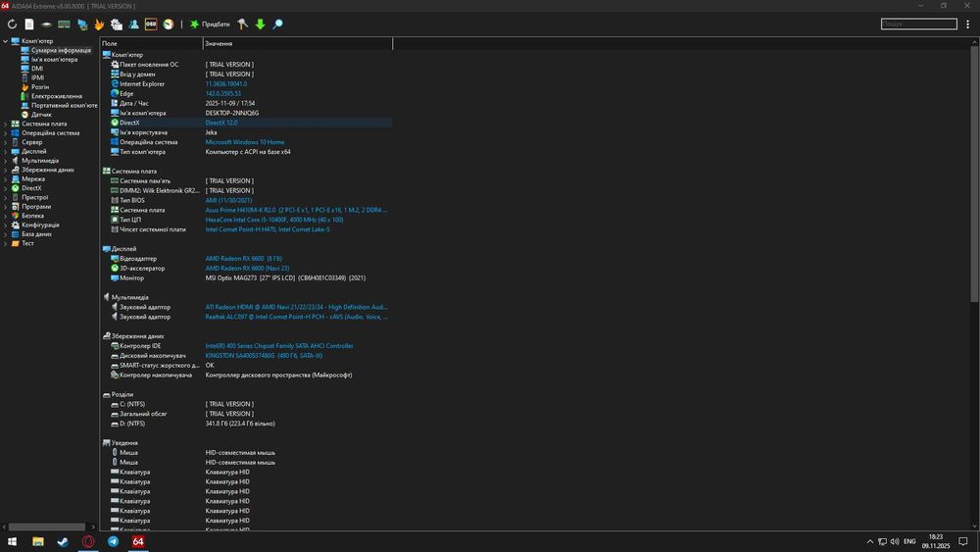Open the KINGSTON SA400S37480G drive link
This screenshot has height=552, width=980.
pyautogui.click(x=264, y=355)
